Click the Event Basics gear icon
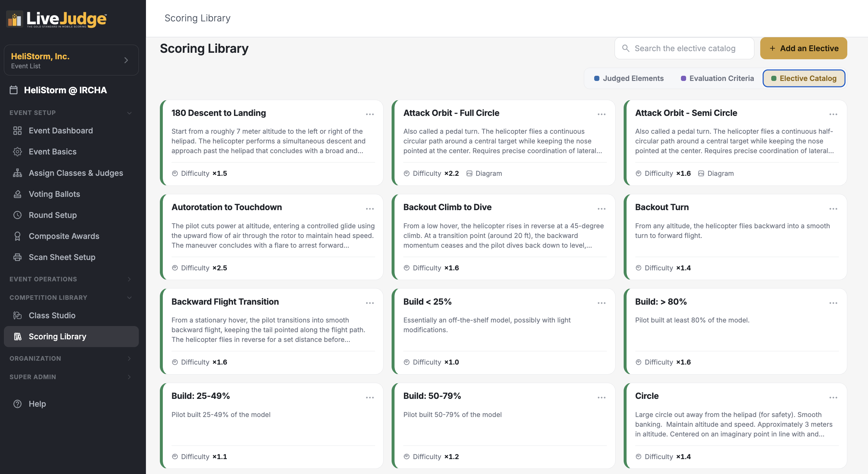Screen dimensions: 868x474 click(17, 152)
